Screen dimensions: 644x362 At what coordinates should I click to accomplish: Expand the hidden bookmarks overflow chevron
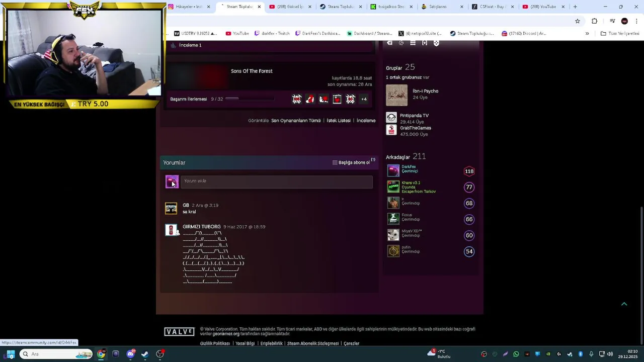pos(587,34)
